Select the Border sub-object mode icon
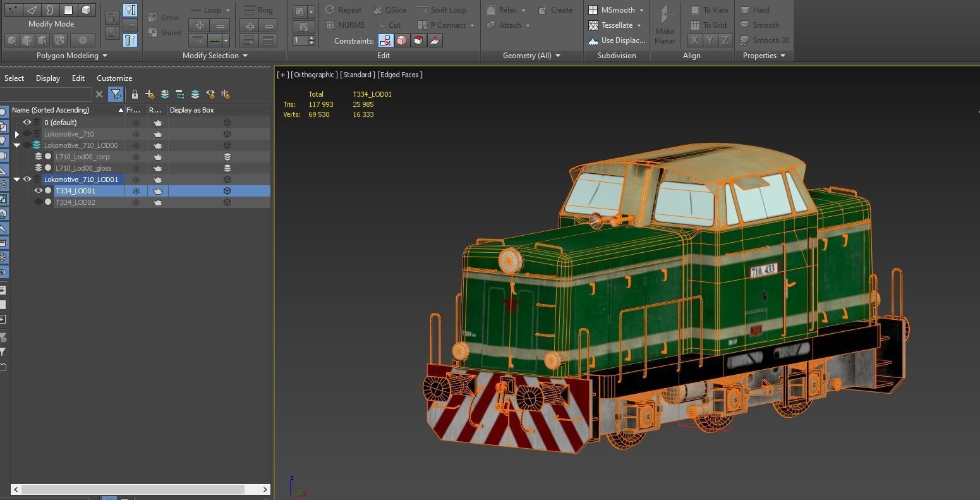The image size is (980, 500). [x=50, y=10]
